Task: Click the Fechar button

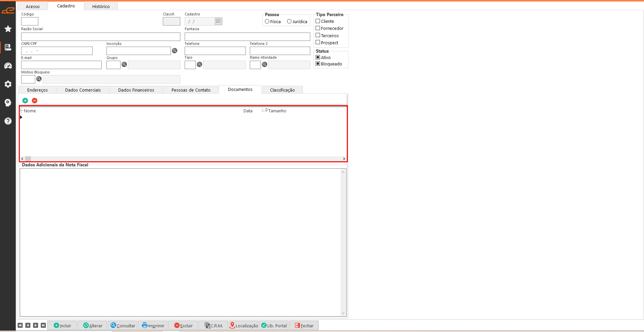Action: pos(304,326)
